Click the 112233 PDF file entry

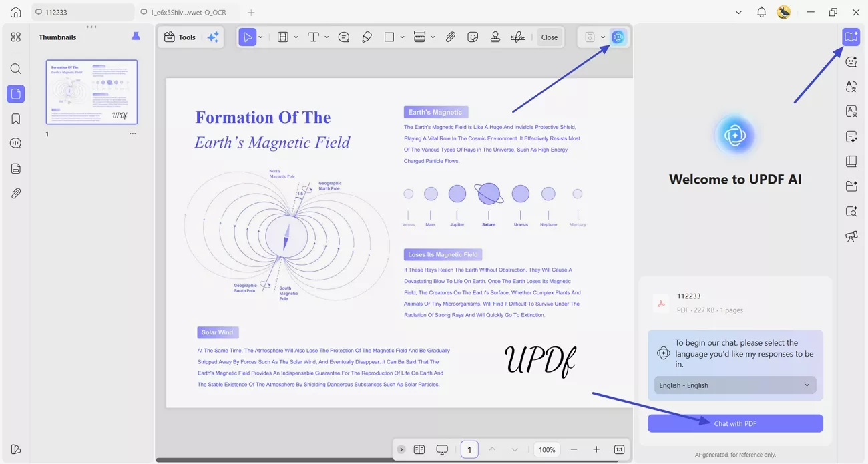pyautogui.click(x=735, y=303)
